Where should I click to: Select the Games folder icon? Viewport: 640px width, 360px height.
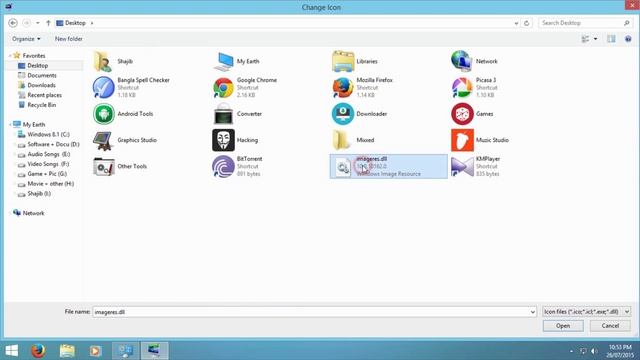coord(462,114)
